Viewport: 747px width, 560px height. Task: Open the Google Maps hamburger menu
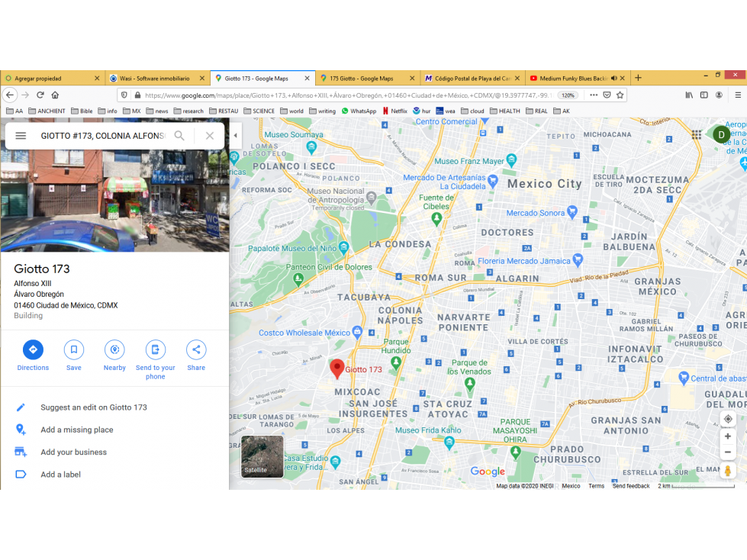click(21, 136)
